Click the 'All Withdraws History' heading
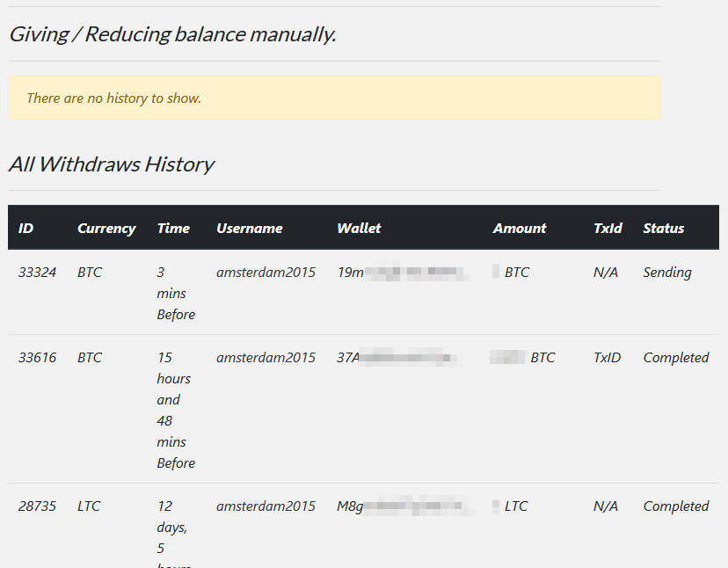728x568 pixels. pyautogui.click(x=112, y=164)
